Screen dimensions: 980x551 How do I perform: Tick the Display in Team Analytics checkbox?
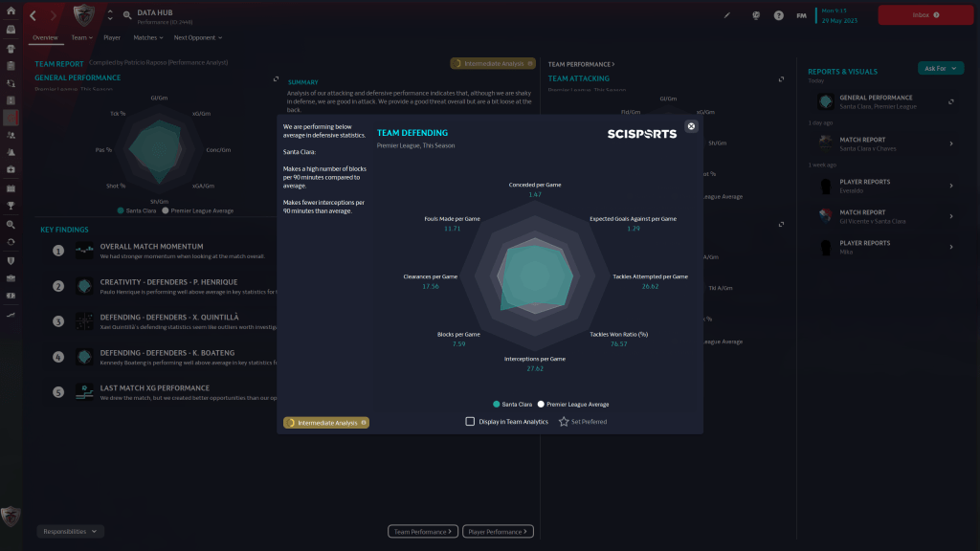coord(470,421)
